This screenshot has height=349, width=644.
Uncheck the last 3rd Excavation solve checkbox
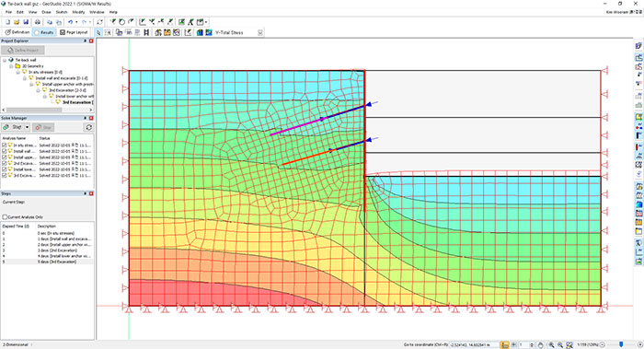click(x=5, y=176)
